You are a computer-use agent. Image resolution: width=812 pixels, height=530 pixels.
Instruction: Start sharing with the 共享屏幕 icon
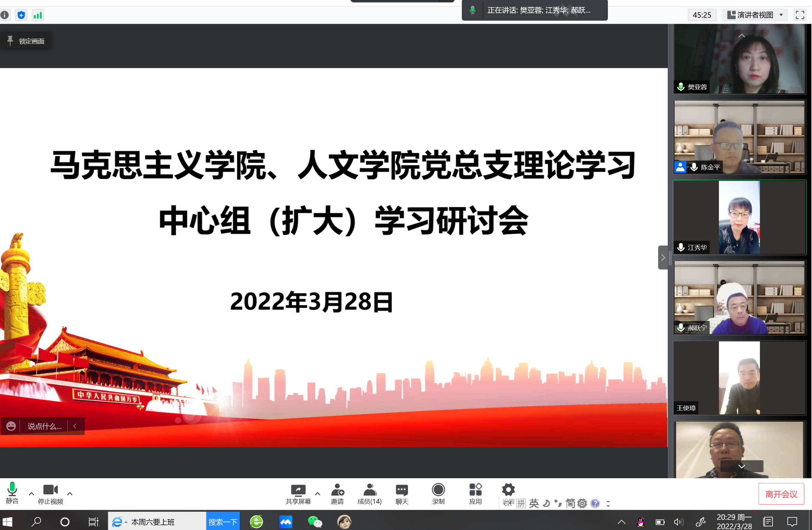tap(298, 493)
